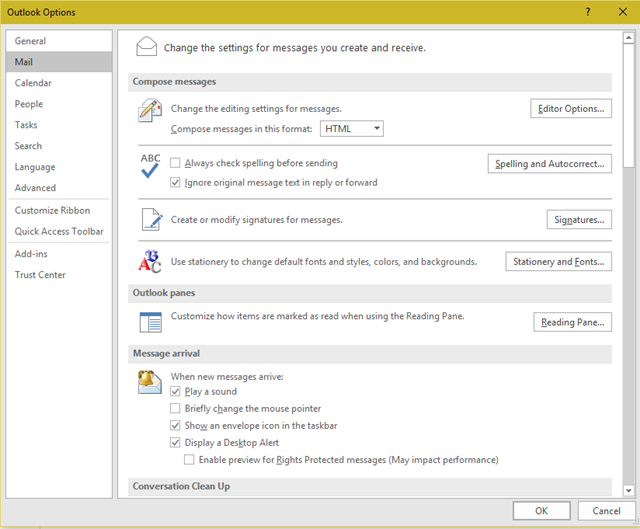The height and width of the screenshot is (529, 640).
Task: Click the Reading Pane button
Action: pos(572,322)
